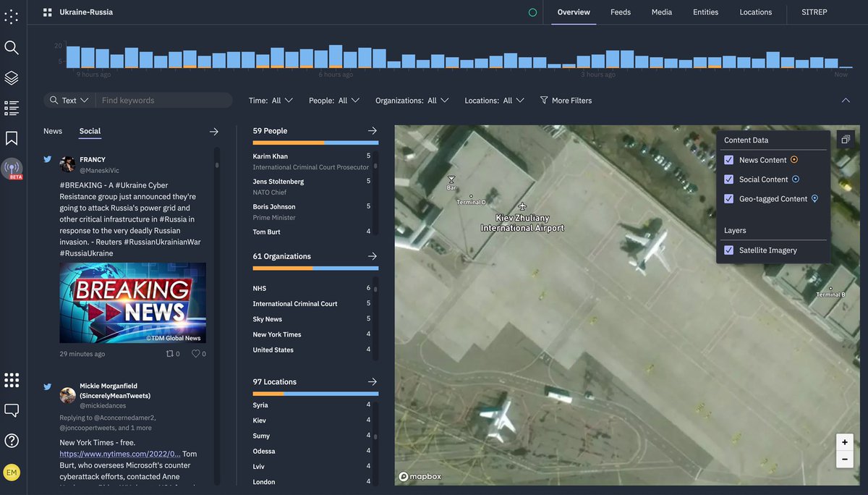Image resolution: width=868 pixels, height=495 pixels.
Task: Uncheck the News Content checkbox
Action: [729, 160]
